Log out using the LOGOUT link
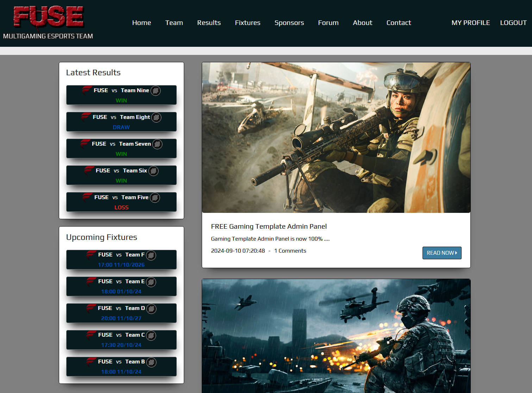 pos(513,23)
